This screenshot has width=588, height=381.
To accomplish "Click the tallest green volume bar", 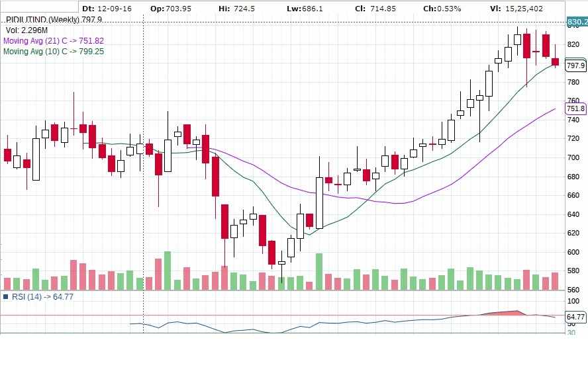I will [168, 271].
